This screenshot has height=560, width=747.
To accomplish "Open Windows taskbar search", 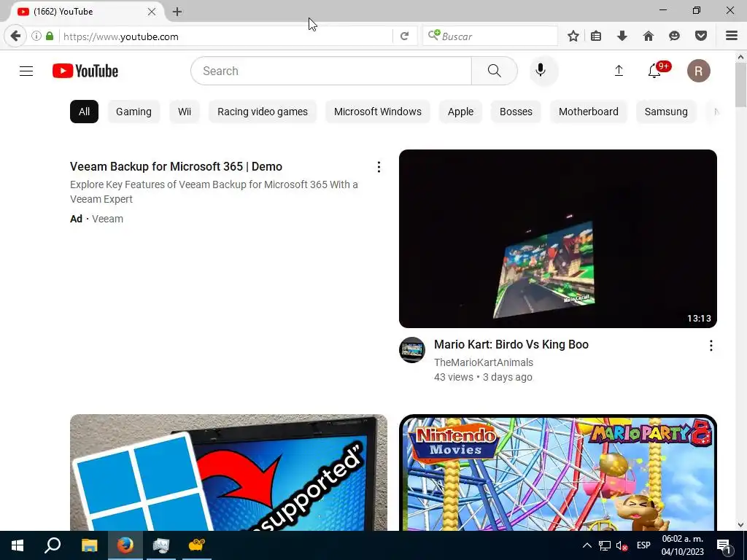I will (x=53, y=545).
